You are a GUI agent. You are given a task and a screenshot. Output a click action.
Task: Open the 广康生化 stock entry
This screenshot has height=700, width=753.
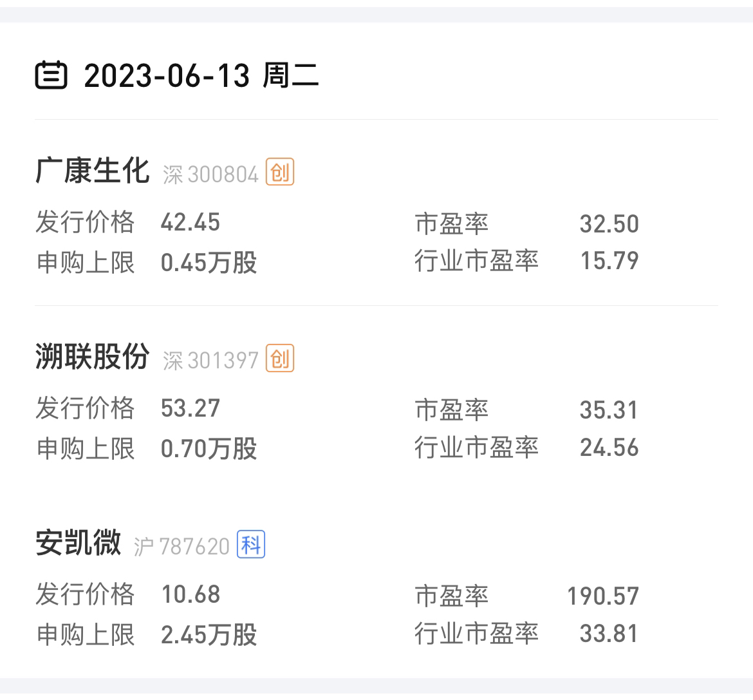point(92,171)
